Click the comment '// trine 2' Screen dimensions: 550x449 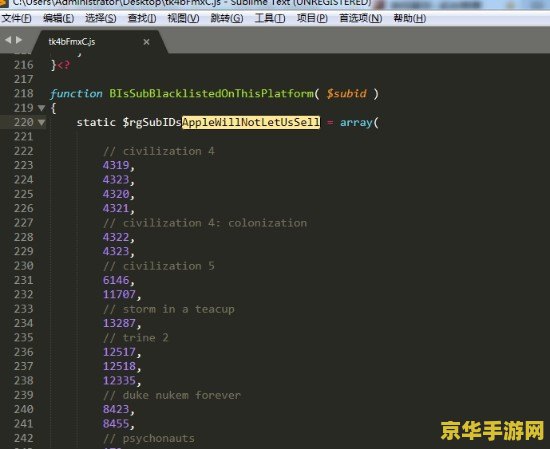[136, 338]
